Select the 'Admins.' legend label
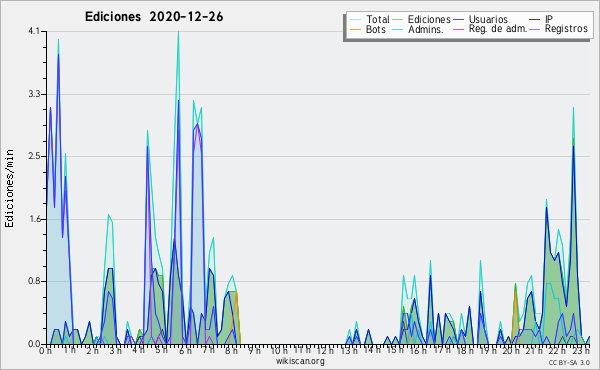The image size is (600, 370). [x=426, y=29]
